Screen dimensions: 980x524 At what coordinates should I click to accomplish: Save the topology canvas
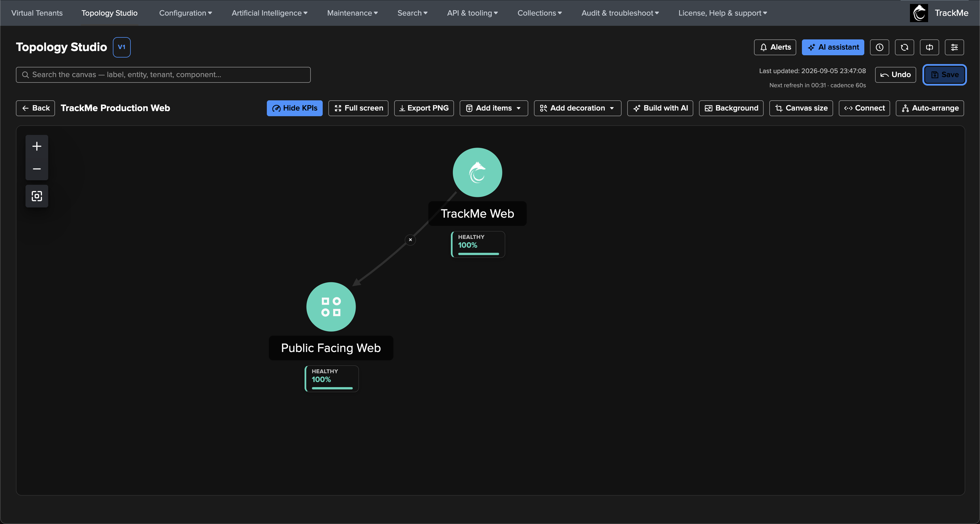pos(944,75)
